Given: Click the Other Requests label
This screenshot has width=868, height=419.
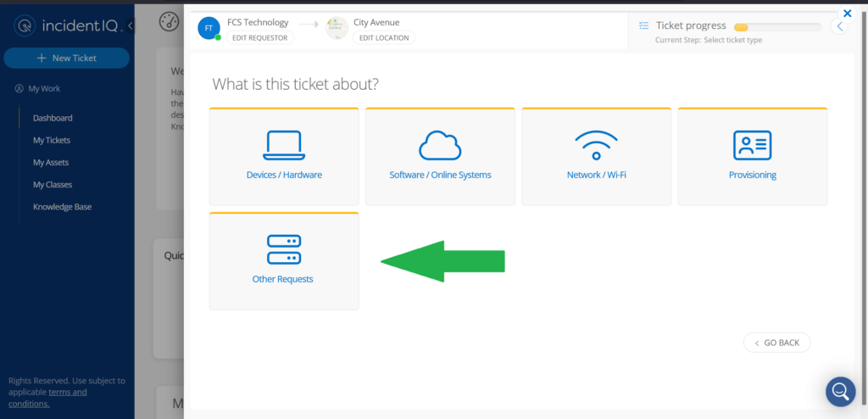Looking at the screenshot, I should click(x=282, y=279).
